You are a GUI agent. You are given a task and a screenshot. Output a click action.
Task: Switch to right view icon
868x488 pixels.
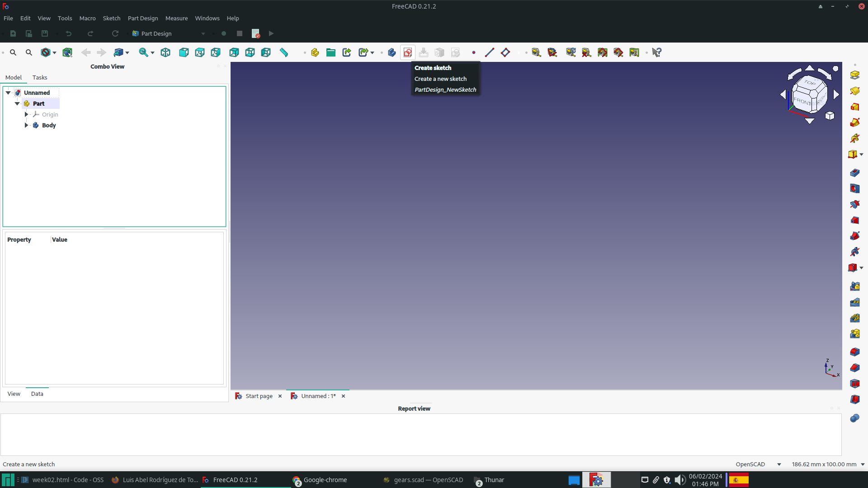point(216,52)
